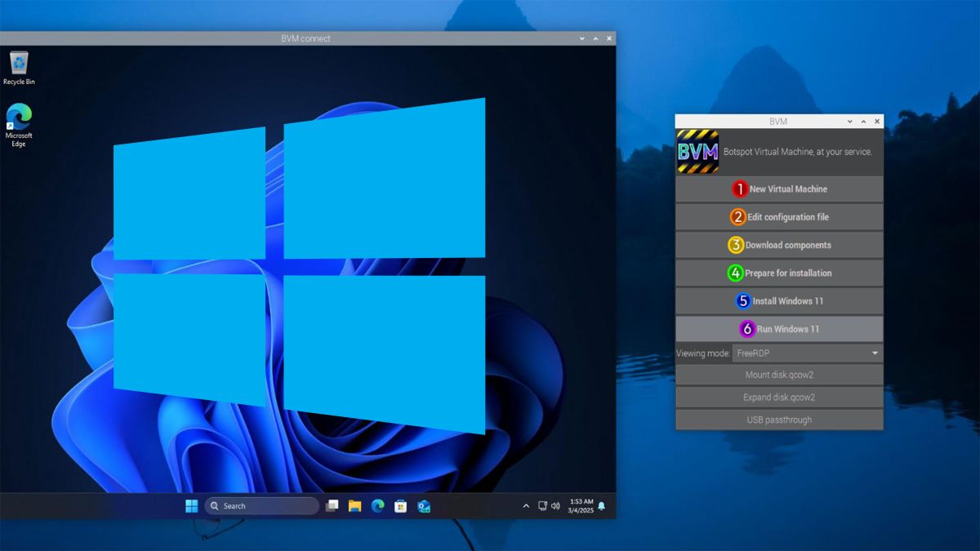Screen dimensions: 980x551
Task: Launch Microsoft Store from the taskbar
Action: (399, 505)
